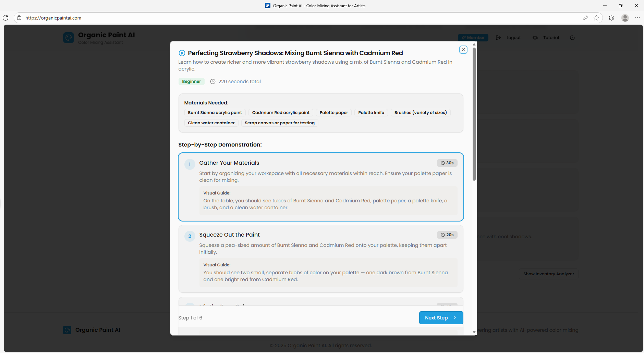Click the footer Organic Paint AI logo
The width and height of the screenshot is (644, 353).
pos(67,330)
